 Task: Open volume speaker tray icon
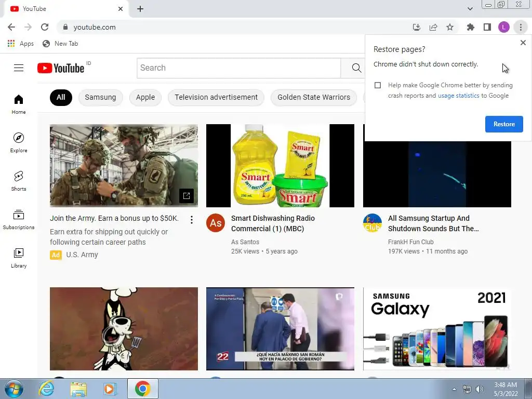point(480,389)
